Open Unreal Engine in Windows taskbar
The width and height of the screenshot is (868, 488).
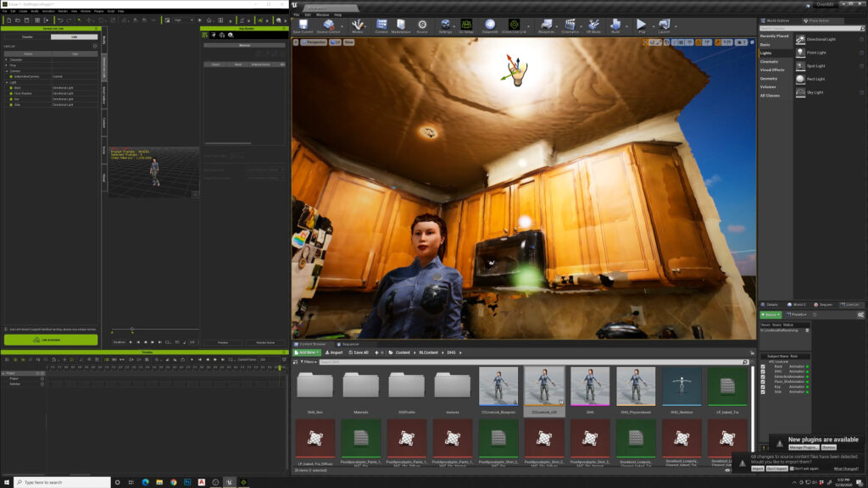click(x=229, y=482)
